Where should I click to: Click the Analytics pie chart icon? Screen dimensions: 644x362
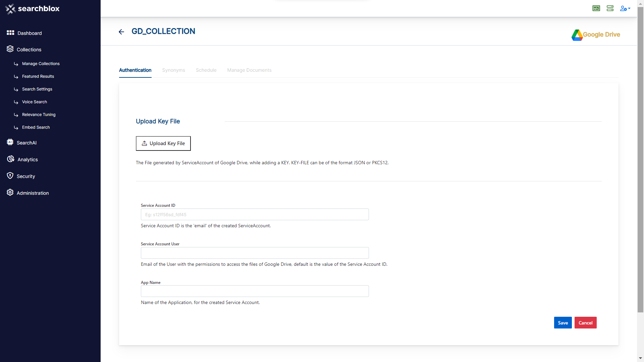pyautogui.click(x=10, y=159)
